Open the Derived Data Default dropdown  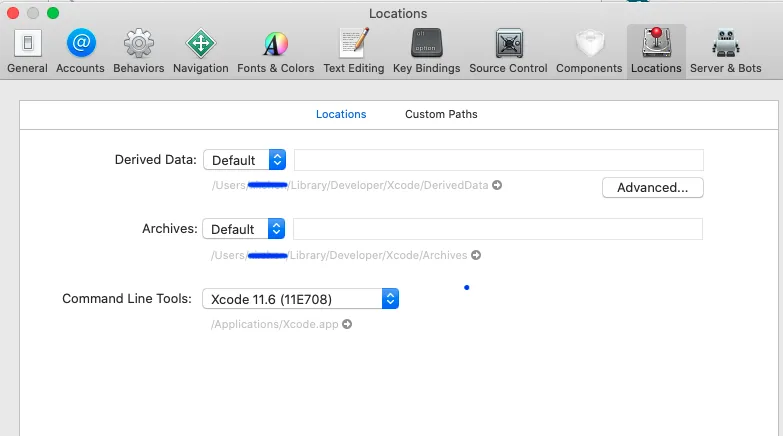pos(245,160)
